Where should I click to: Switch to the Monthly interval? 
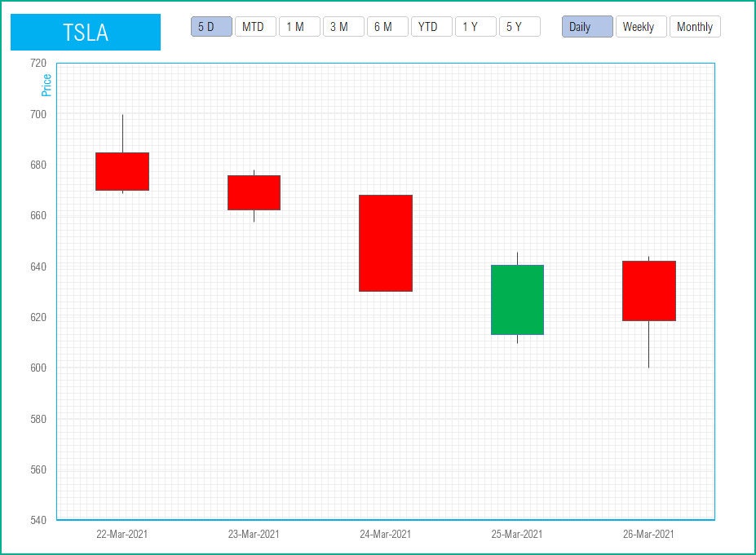tap(695, 26)
